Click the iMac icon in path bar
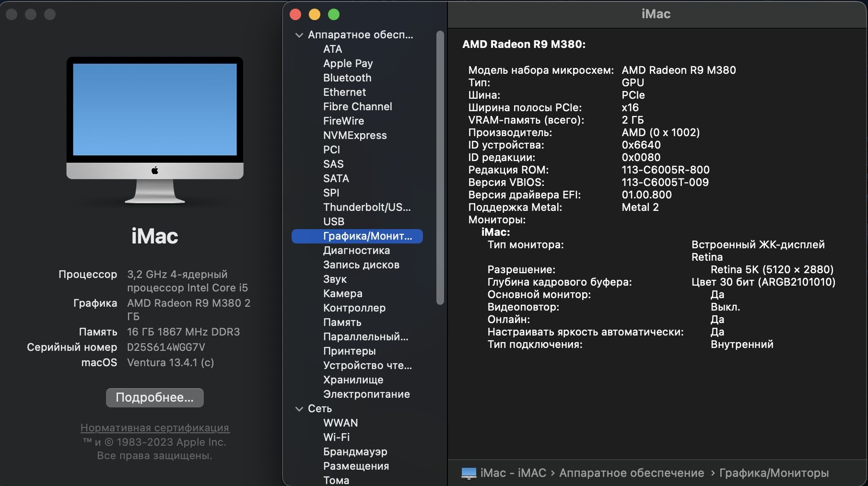Screen dimensions: 868x486 pyautogui.click(x=469, y=474)
